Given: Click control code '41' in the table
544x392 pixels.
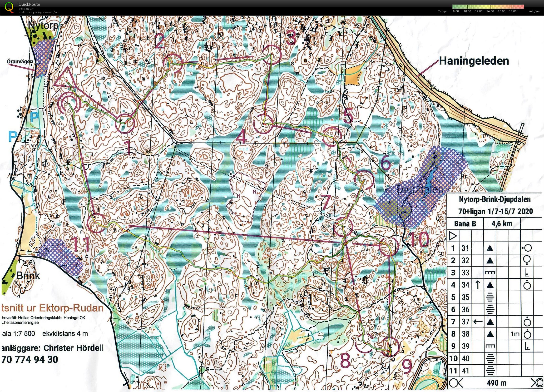Looking at the screenshot, I should point(465,371).
